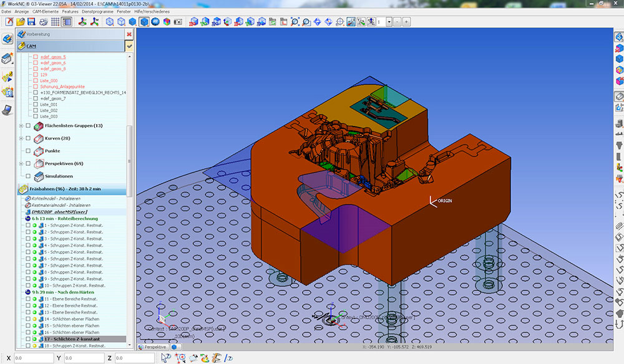Collapse the 9 h 39 min Nach dem Härten group

coord(28,292)
